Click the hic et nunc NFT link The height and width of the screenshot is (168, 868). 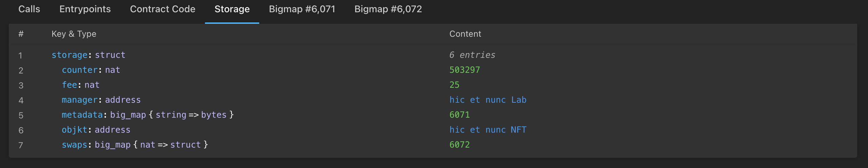[x=488, y=130]
